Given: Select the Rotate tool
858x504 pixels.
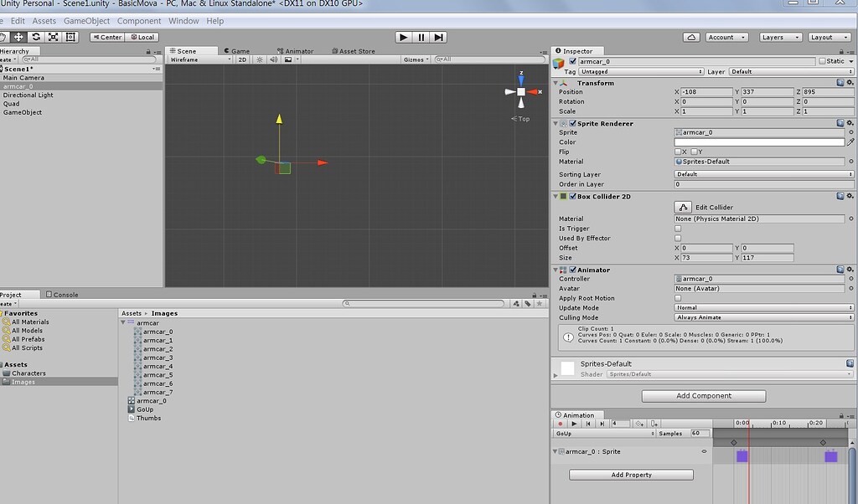Looking at the screenshot, I should pos(35,37).
